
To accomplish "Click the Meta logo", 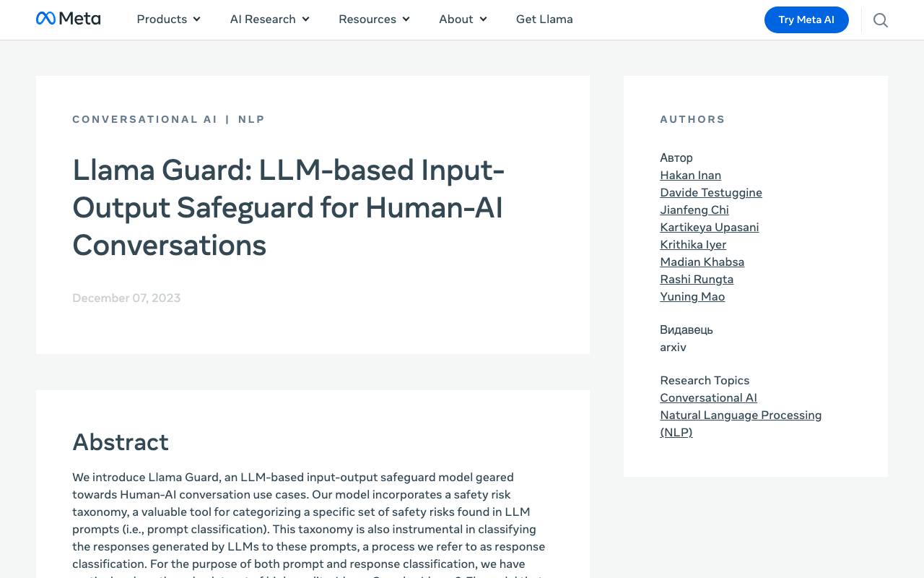I will pyautogui.click(x=69, y=19).
